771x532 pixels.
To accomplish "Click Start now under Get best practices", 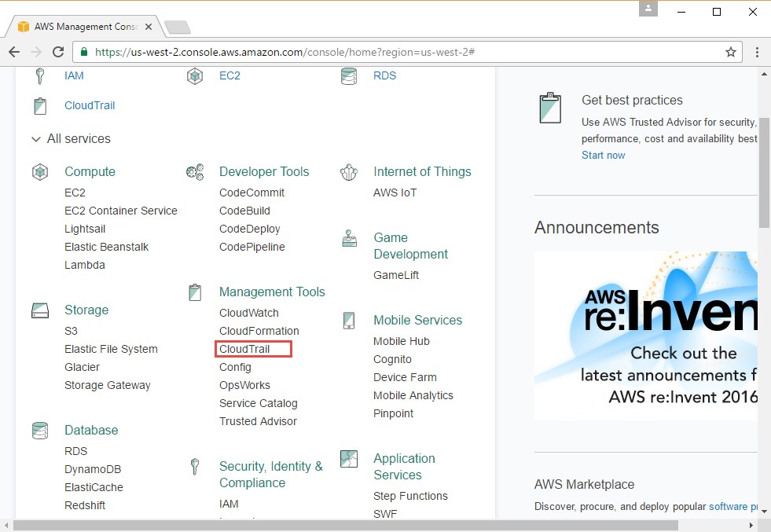I will click(x=604, y=156).
